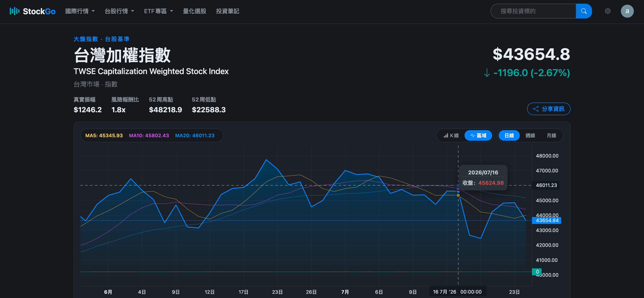Image resolution: width=644 pixels, height=298 pixels.
Task: Click the 收盤 45624.98 tooltip value
Action: click(x=491, y=183)
